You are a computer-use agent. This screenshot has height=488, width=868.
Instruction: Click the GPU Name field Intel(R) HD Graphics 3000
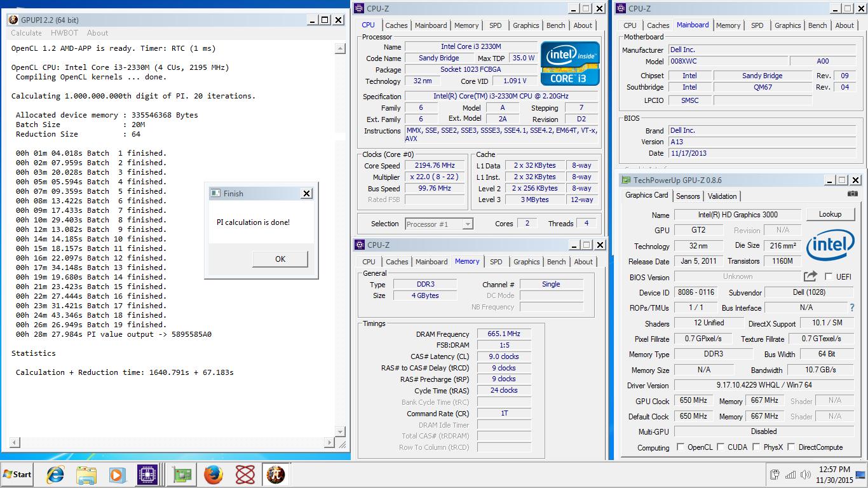coord(738,215)
